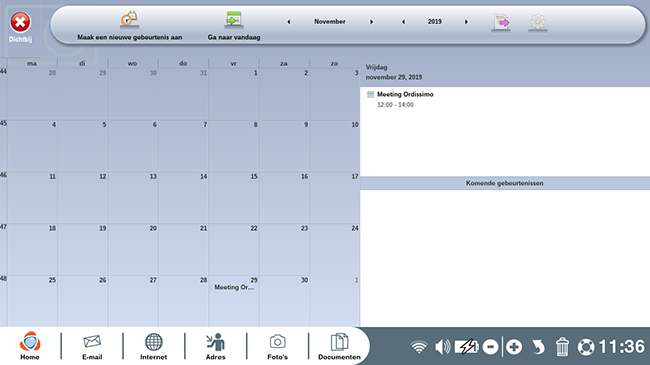Click the battery charging icon
The height and width of the screenshot is (365, 650).
click(x=467, y=347)
